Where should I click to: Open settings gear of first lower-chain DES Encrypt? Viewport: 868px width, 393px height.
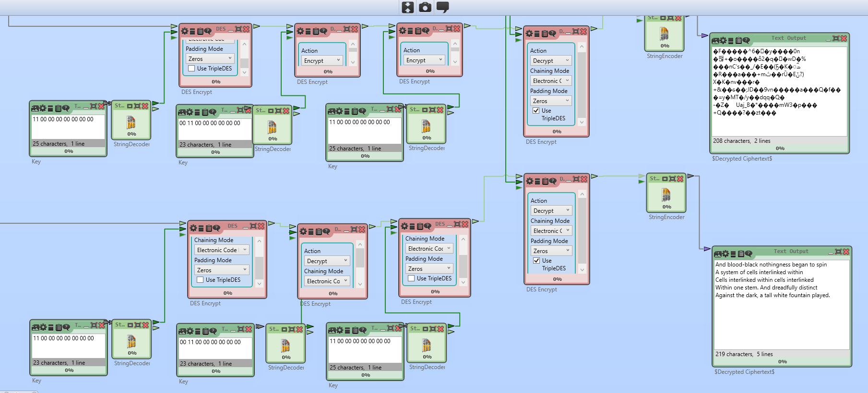193,228
